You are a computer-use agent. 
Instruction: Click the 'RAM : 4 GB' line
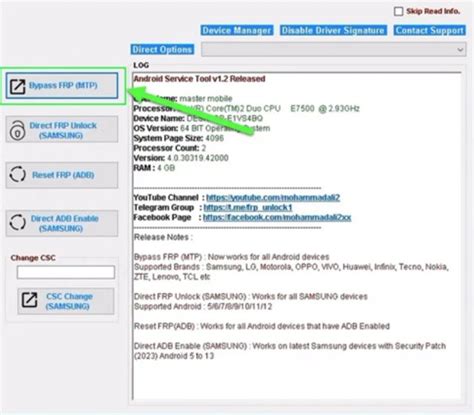click(x=154, y=168)
